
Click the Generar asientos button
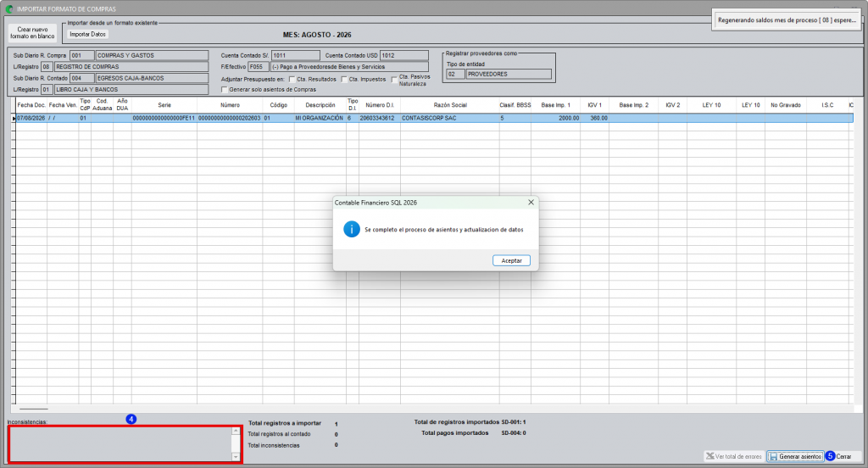795,456
